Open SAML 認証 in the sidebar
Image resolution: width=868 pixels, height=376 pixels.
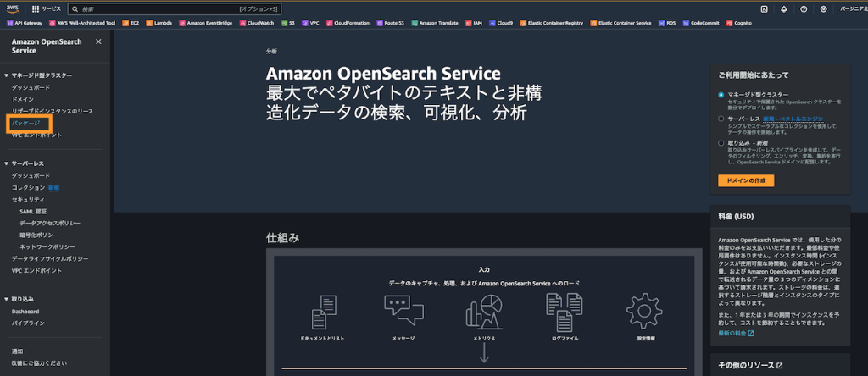(33, 211)
